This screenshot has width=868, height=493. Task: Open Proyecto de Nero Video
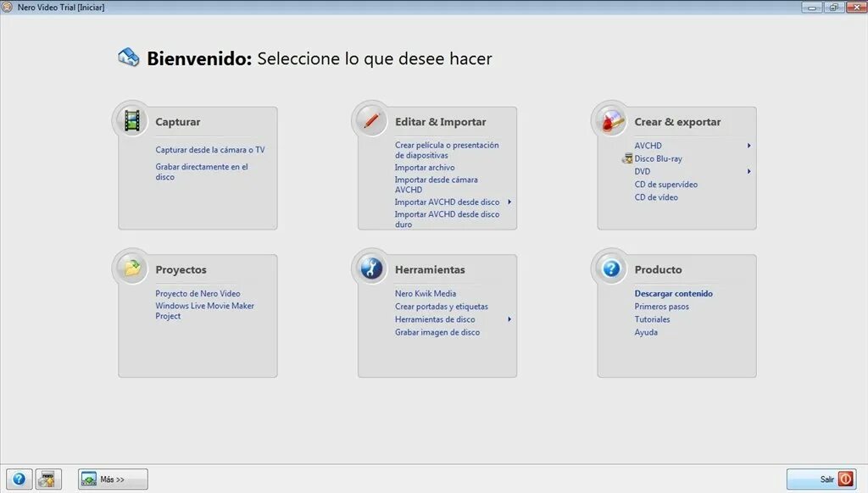tap(198, 293)
